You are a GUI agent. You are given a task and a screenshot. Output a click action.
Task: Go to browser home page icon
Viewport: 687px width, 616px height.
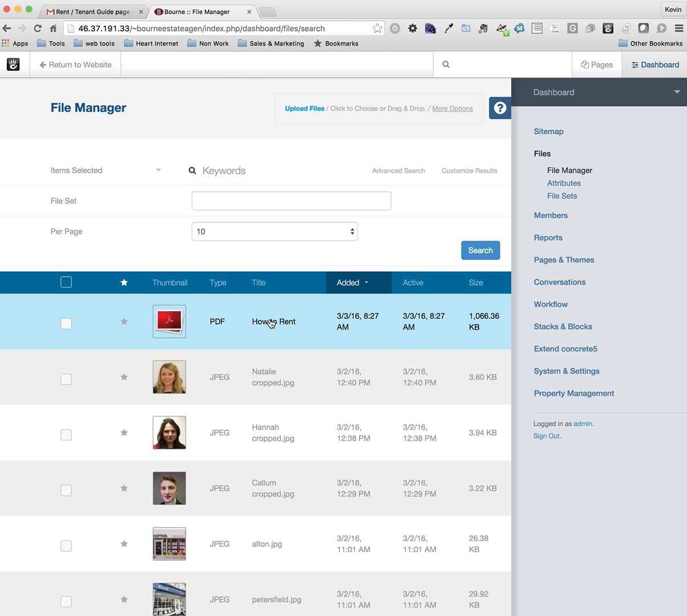pyautogui.click(x=53, y=28)
